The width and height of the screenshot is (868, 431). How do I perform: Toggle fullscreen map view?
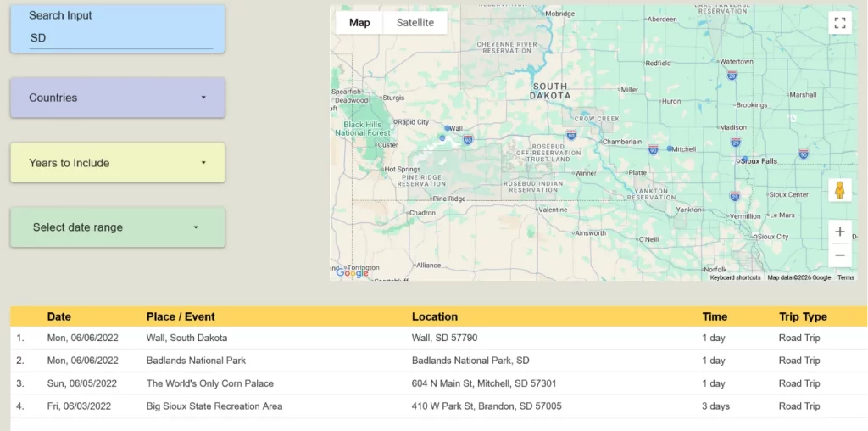pos(840,23)
